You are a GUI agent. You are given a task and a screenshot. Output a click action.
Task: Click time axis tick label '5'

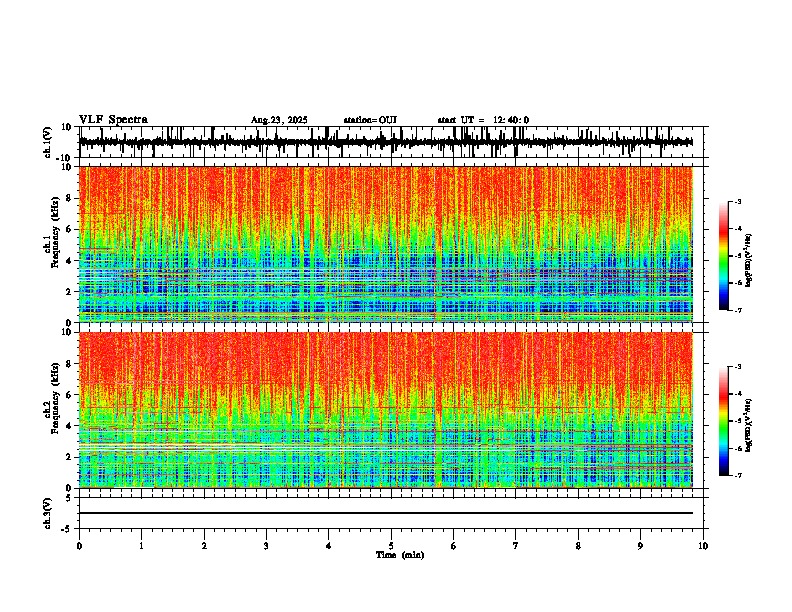click(x=391, y=546)
